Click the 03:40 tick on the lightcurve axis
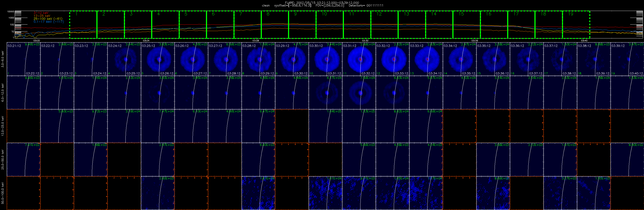 click(x=584, y=40)
